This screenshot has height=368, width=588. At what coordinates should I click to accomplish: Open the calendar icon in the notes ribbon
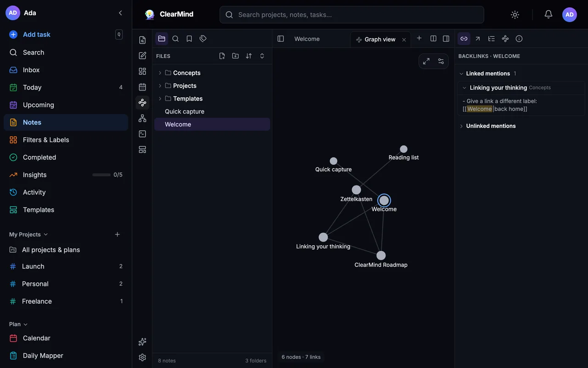coord(142,87)
